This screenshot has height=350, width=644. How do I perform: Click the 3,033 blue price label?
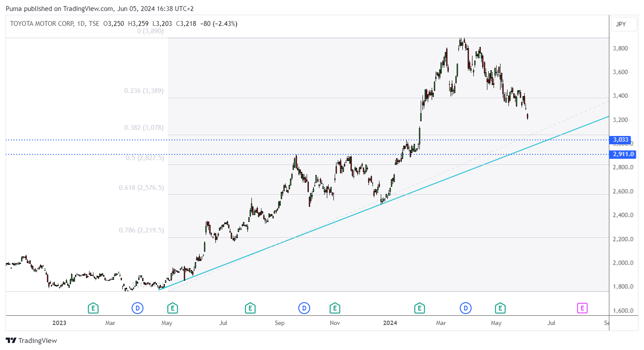point(621,140)
